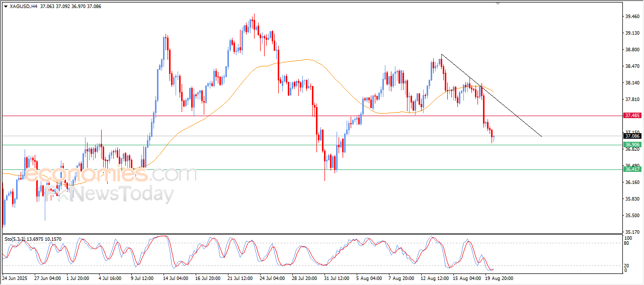Click the 14 Jul 04:00 time label

[176, 277]
